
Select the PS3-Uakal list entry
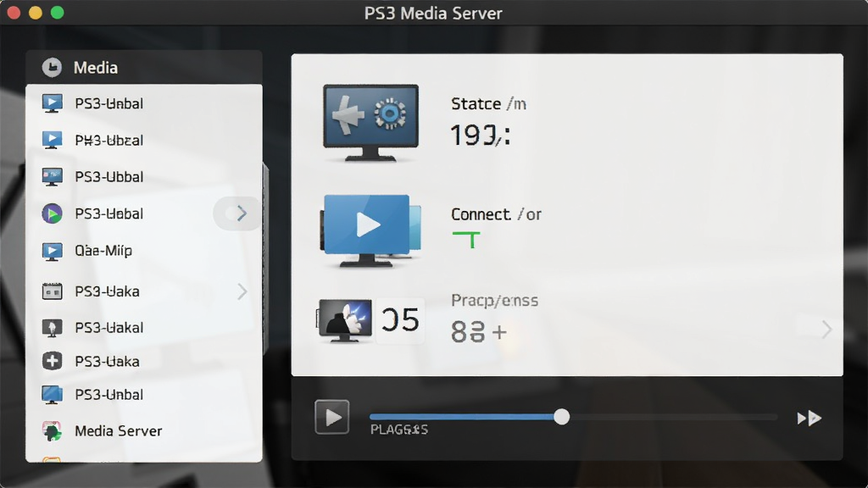tap(144, 328)
